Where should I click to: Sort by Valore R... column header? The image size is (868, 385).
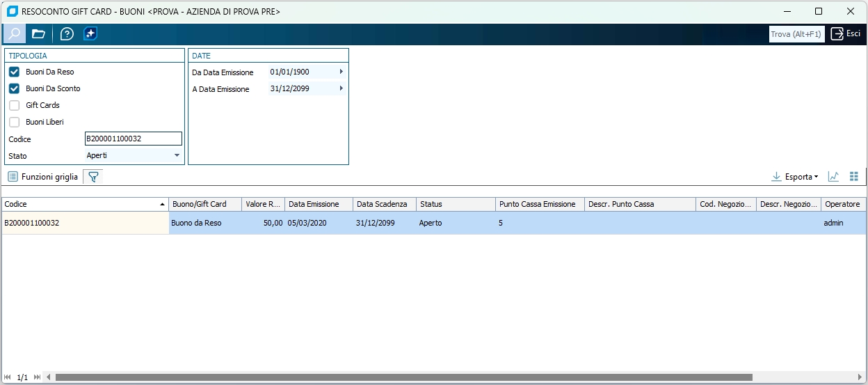coord(263,204)
